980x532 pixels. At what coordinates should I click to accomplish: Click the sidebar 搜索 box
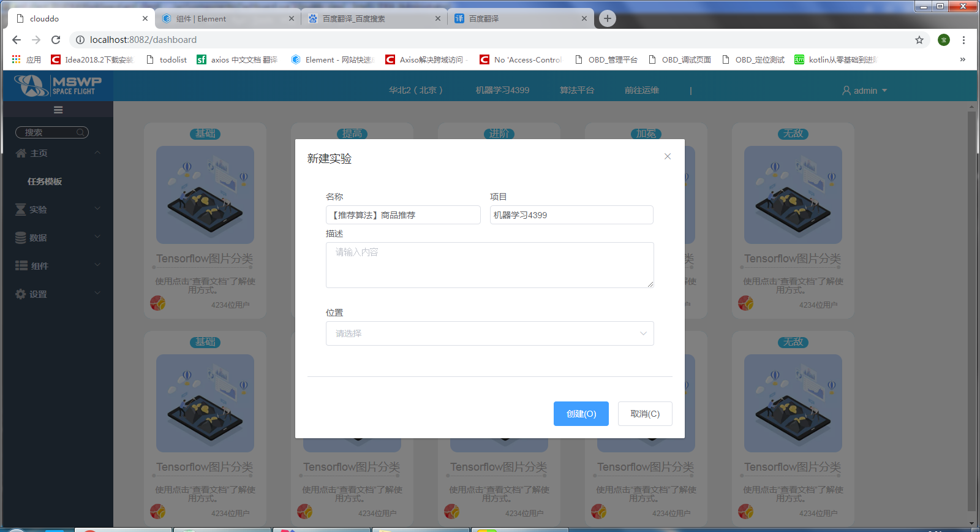[52, 132]
